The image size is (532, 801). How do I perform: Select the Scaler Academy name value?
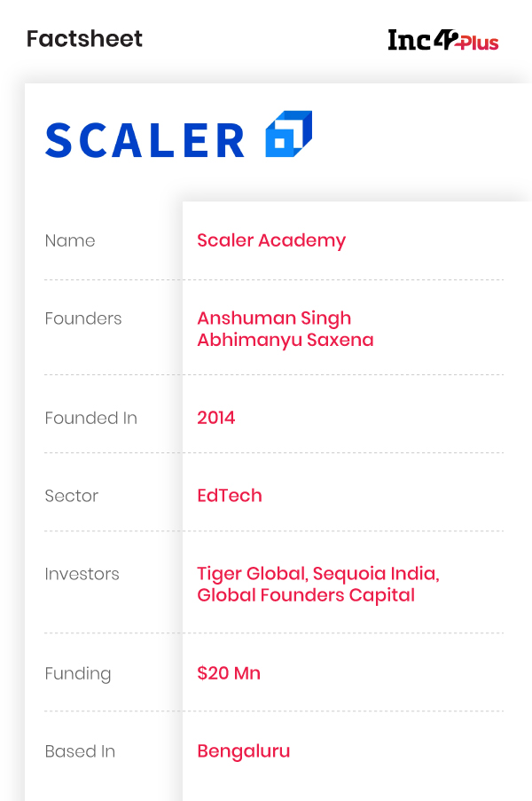[271, 240]
